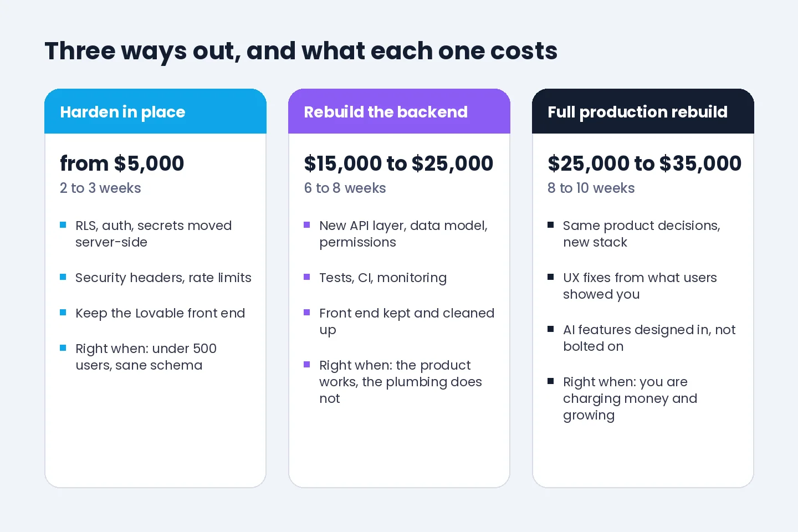Click the $25,000 to $35,000 price

pos(644,163)
